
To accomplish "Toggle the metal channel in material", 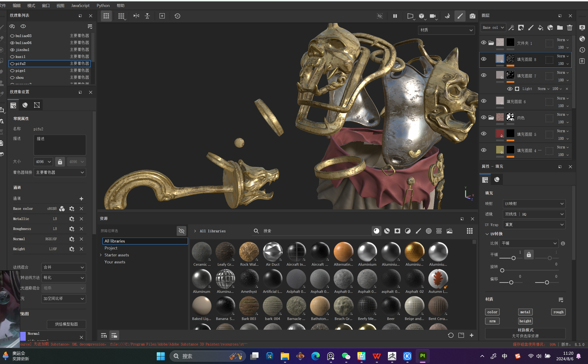I will coord(525,312).
